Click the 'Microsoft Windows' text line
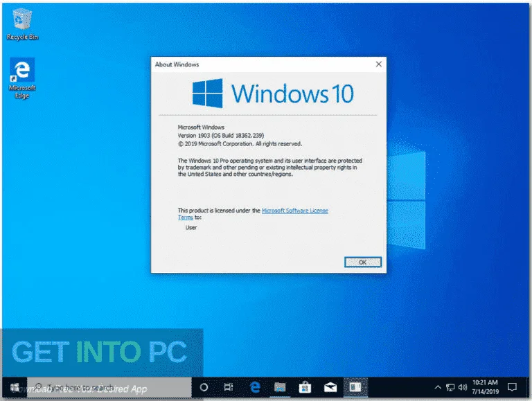The height and width of the screenshot is (401, 532). pos(201,127)
